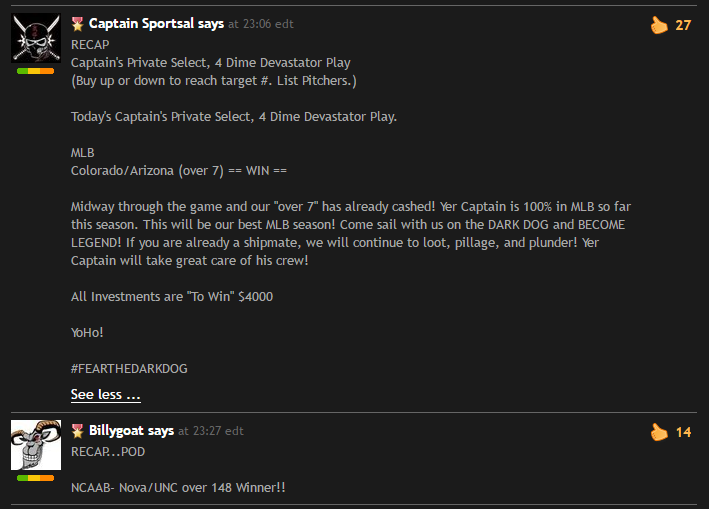Click the like count 14
The width and height of the screenshot is (709, 509).
pos(683,432)
